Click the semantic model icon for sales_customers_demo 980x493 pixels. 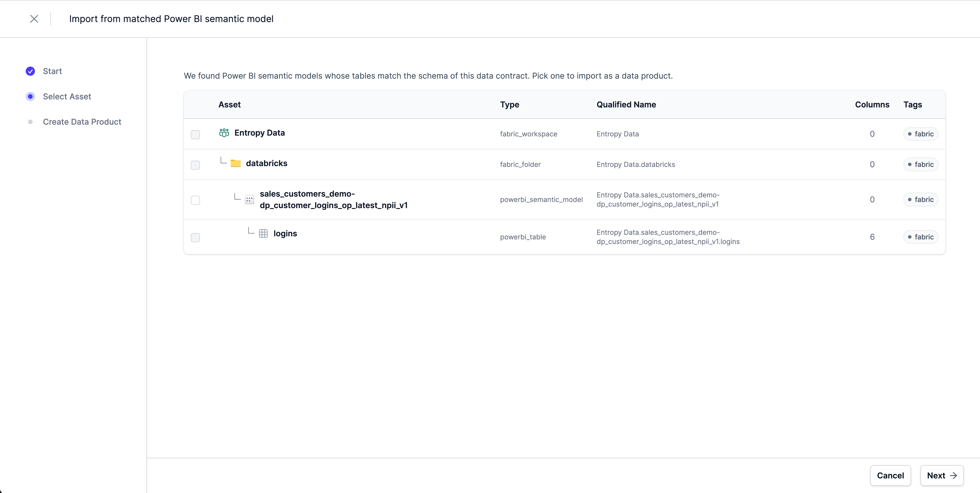point(250,200)
